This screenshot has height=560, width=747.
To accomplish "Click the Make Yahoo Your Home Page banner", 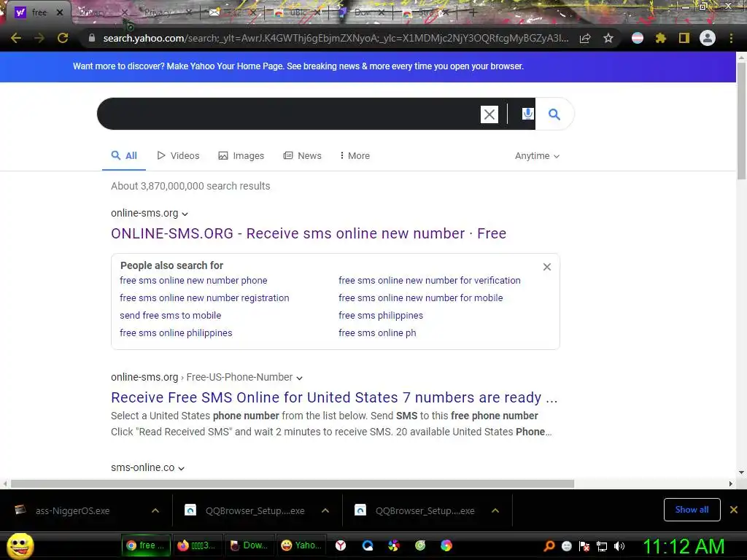I will click(x=298, y=66).
